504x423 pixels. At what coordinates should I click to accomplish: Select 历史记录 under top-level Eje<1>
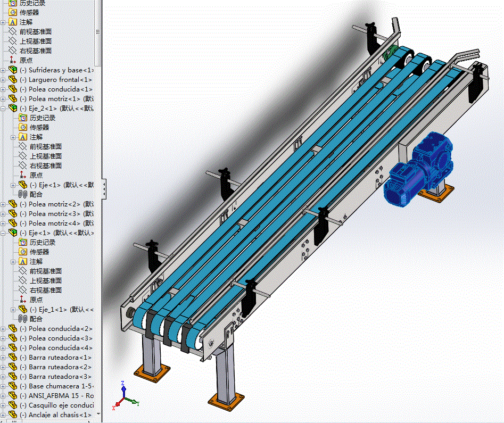point(43,242)
